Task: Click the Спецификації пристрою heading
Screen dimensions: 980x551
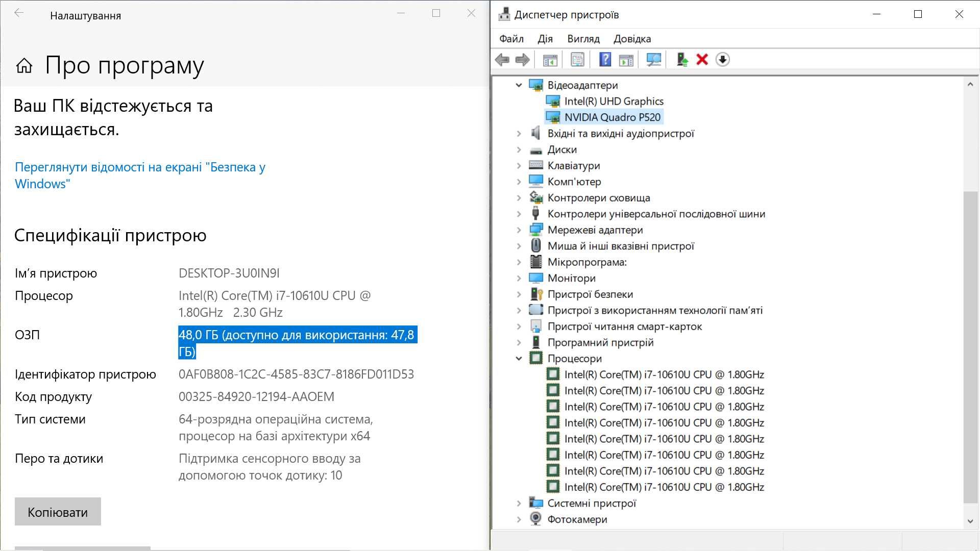Action: point(110,235)
